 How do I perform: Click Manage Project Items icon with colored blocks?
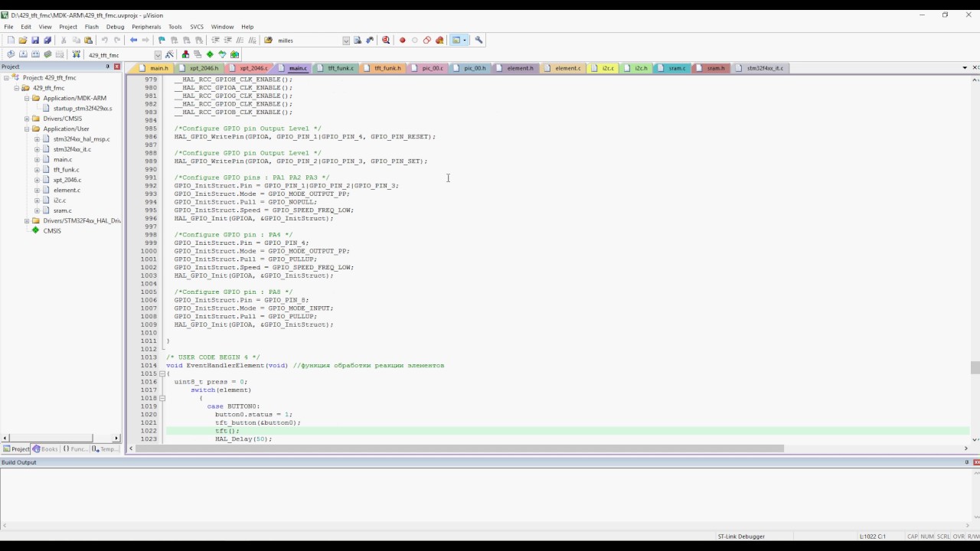click(x=185, y=54)
